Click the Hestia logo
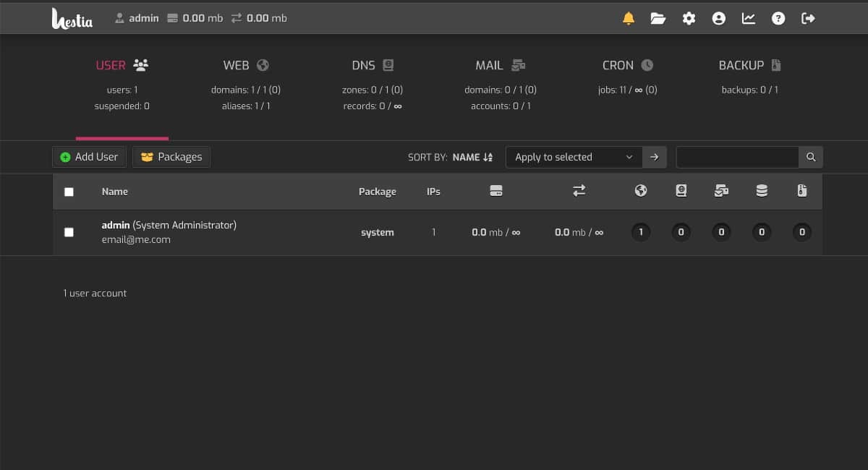Image resolution: width=868 pixels, height=470 pixels. [72, 19]
